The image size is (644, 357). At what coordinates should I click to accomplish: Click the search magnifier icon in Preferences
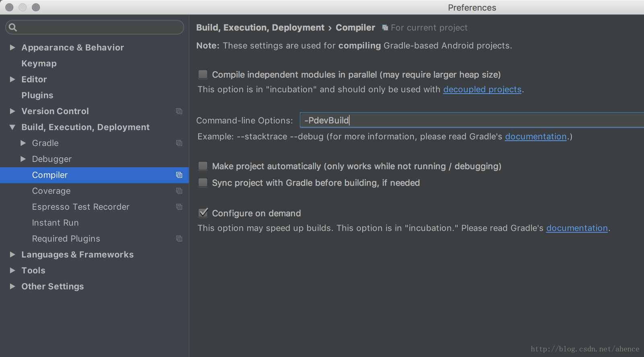[13, 27]
